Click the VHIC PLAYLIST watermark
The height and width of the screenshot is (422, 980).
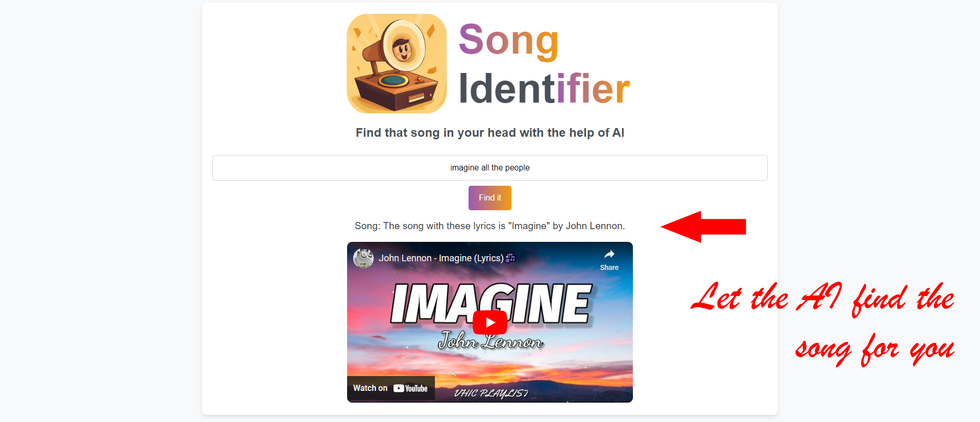tap(491, 393)
